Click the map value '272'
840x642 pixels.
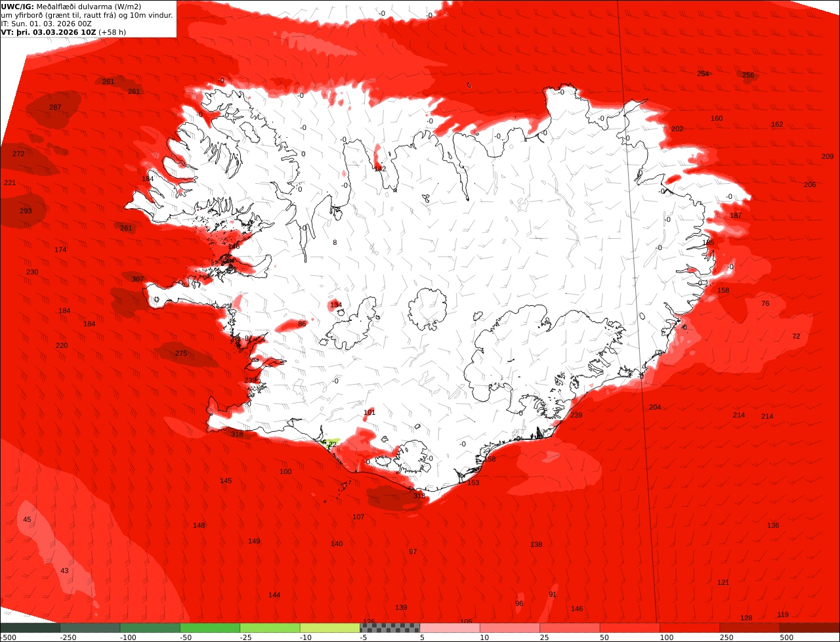(x=18, y=154)
